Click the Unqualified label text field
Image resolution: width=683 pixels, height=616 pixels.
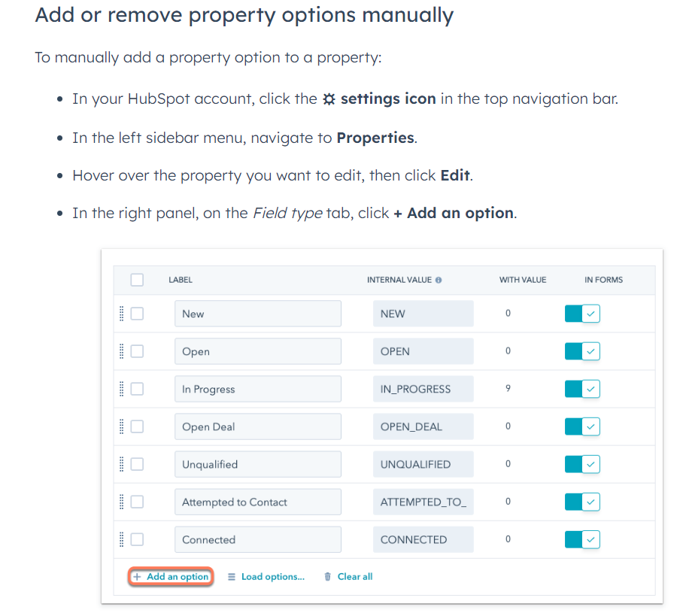[257, 464]
